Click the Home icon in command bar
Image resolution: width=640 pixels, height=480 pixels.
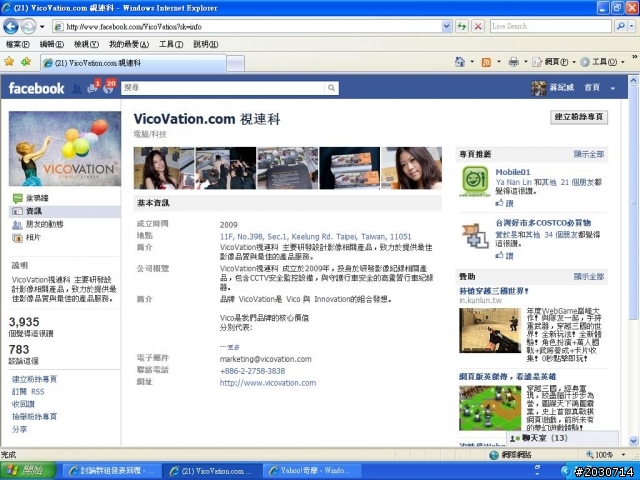[460, 62]
